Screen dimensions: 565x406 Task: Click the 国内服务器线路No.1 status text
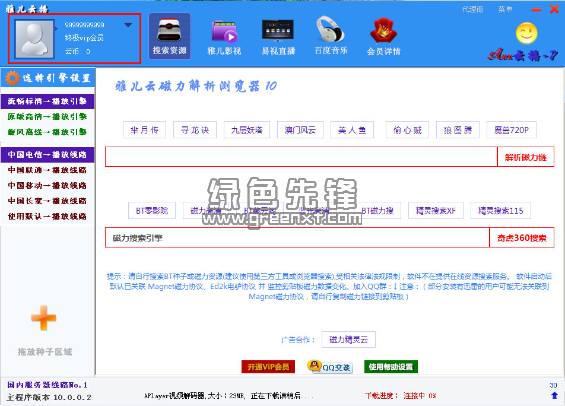click(47, 385)
